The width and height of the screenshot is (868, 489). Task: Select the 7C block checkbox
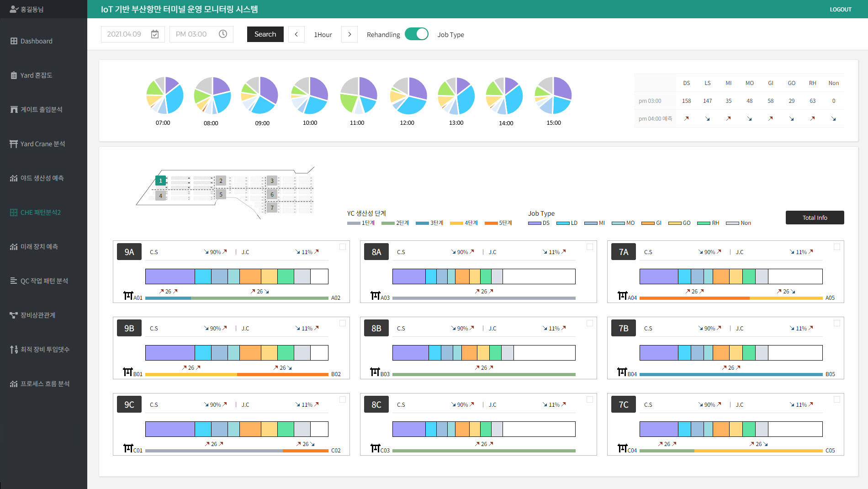837,399
